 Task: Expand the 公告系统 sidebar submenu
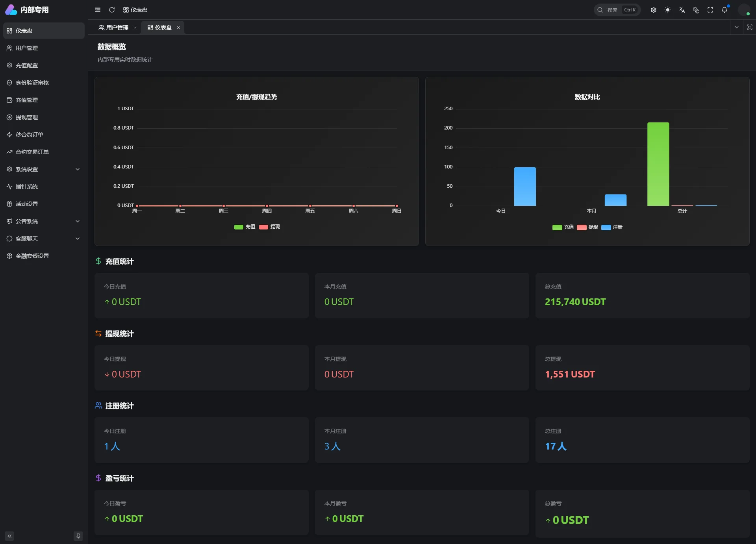43,221
